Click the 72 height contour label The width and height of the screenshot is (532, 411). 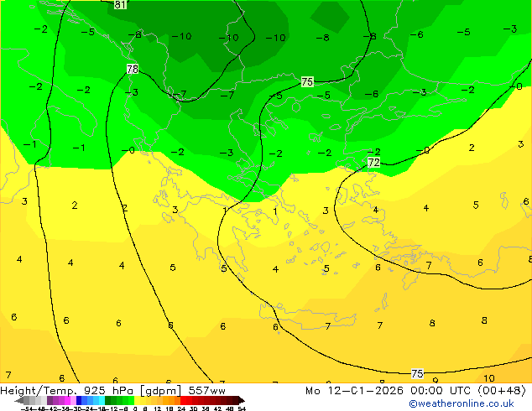[373, 163]
